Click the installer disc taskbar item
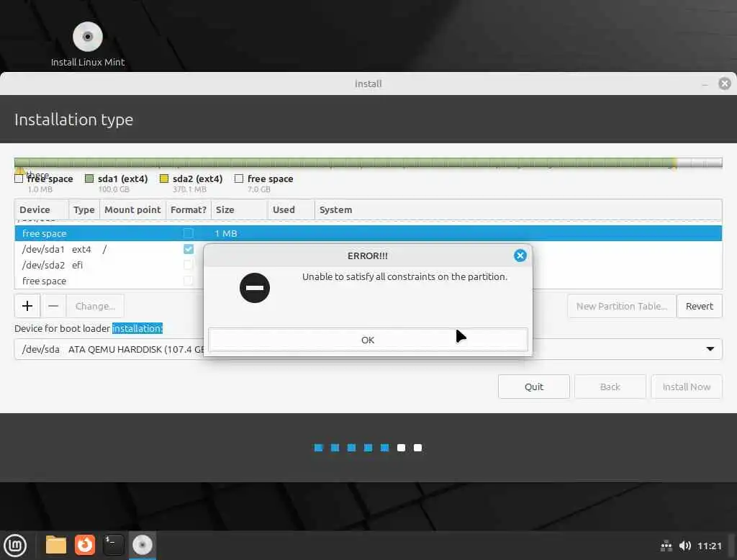Screen dimensions: 737x560 [x=143, y=545]
